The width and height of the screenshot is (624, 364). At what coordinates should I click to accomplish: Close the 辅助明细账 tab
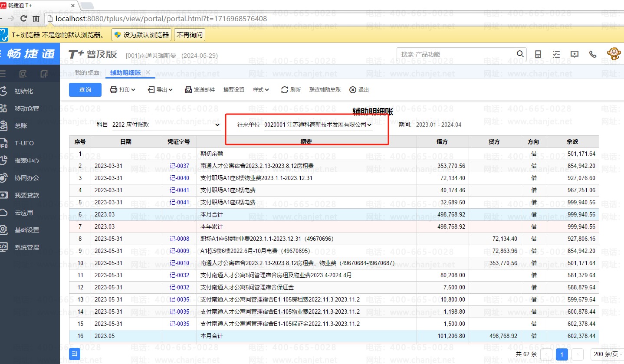click(148, 72)
